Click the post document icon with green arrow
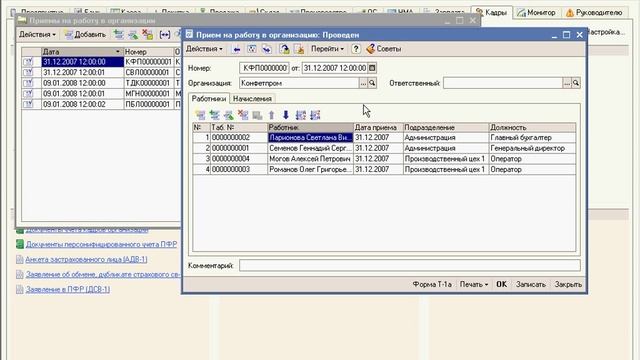Viewport: 640px width, 360px height. 284,49
